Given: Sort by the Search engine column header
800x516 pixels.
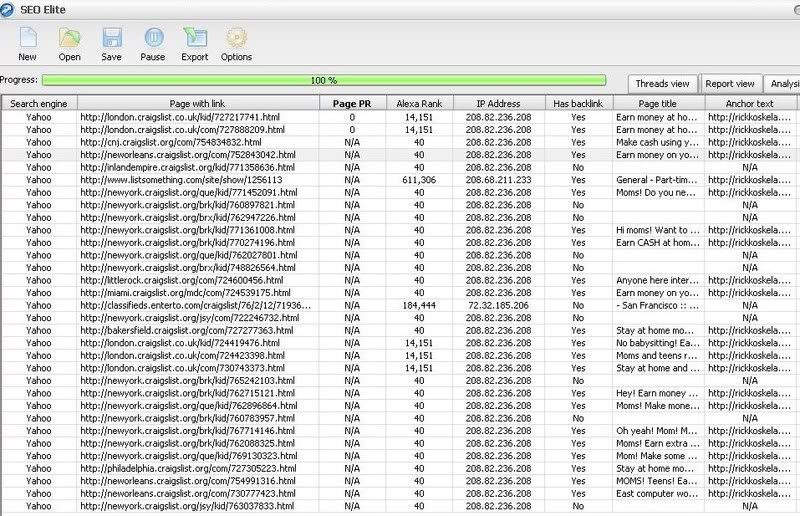Looking at the screenshot, I should pos(39,104).
